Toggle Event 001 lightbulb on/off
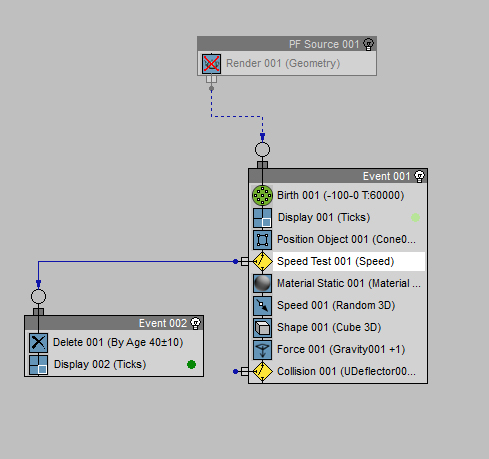 419,176
